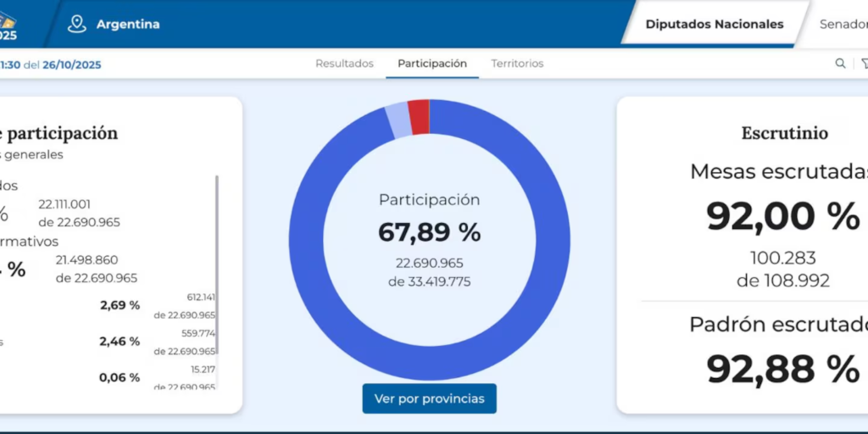Click the 92,88 % padrón escrutado value
Image resolution: width=868 pixels, height=434 pixels.
(x=782, y=369)
